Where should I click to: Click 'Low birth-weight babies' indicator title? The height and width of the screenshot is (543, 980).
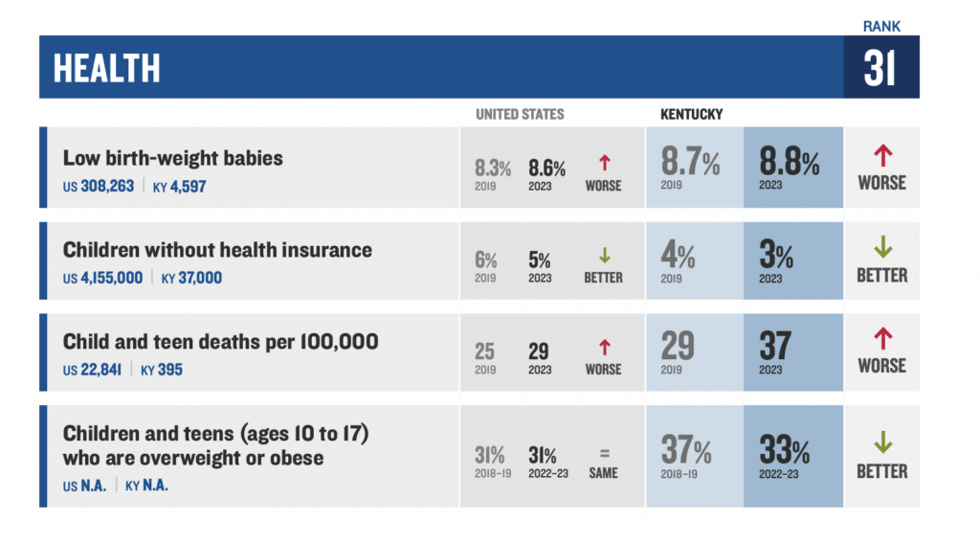(x=172, y=158)
